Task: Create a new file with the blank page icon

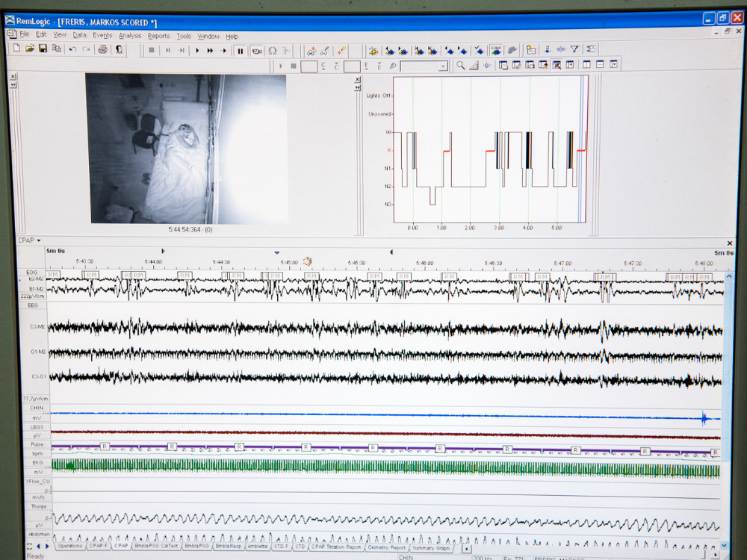Action: click(16, 49)
